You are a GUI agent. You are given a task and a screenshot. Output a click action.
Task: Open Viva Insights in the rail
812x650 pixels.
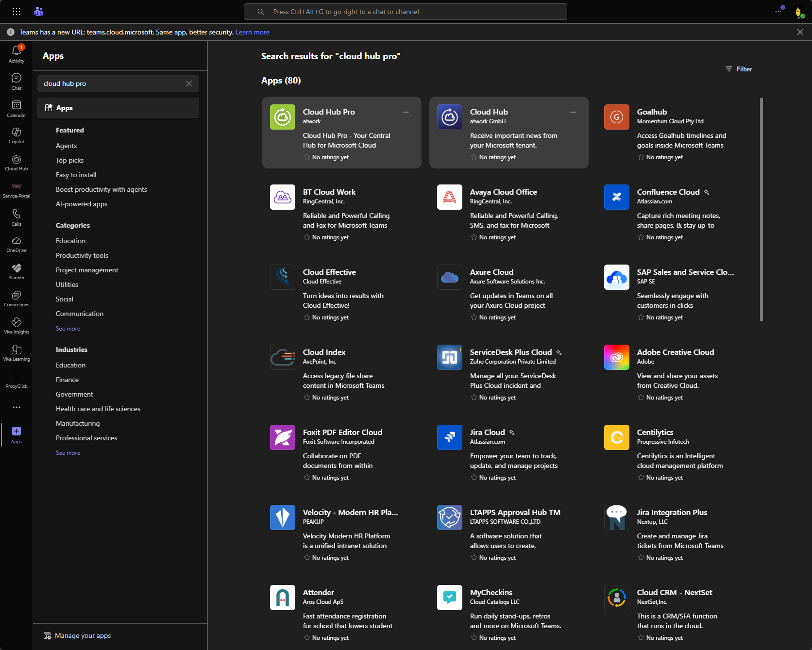pyautogui.click(x=17, y=326)
